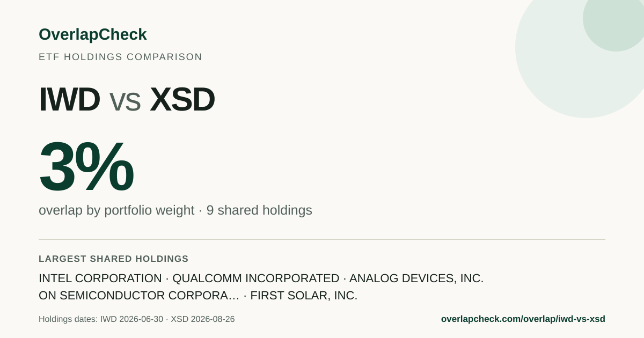This screenshot has width=644, height=338.
Task: Click the horizontal divider line
Action: point(322,239)
